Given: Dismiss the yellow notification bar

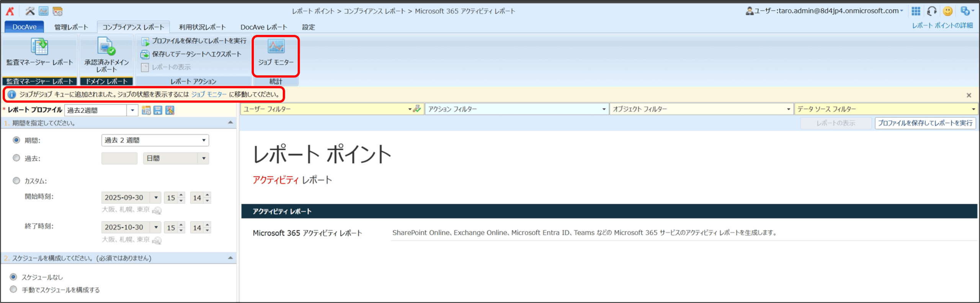Looking at the screenshot, I should (x=969, y=95).
